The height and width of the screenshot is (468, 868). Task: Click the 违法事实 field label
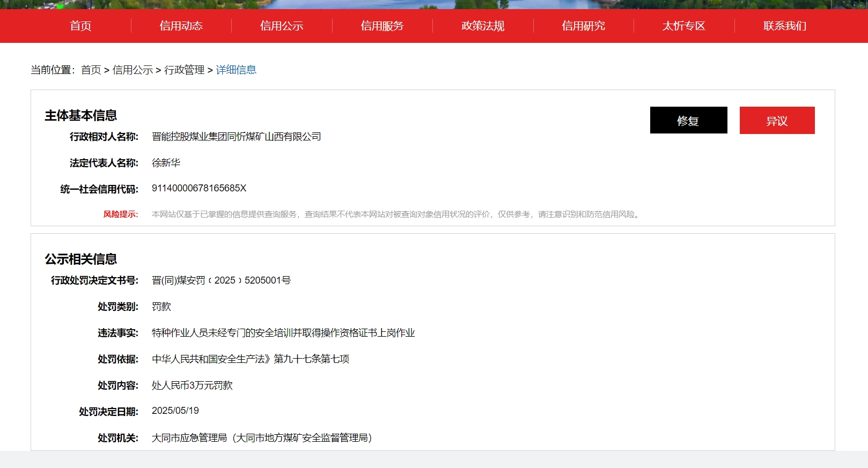pyautogui.click(x=118, y=333)
